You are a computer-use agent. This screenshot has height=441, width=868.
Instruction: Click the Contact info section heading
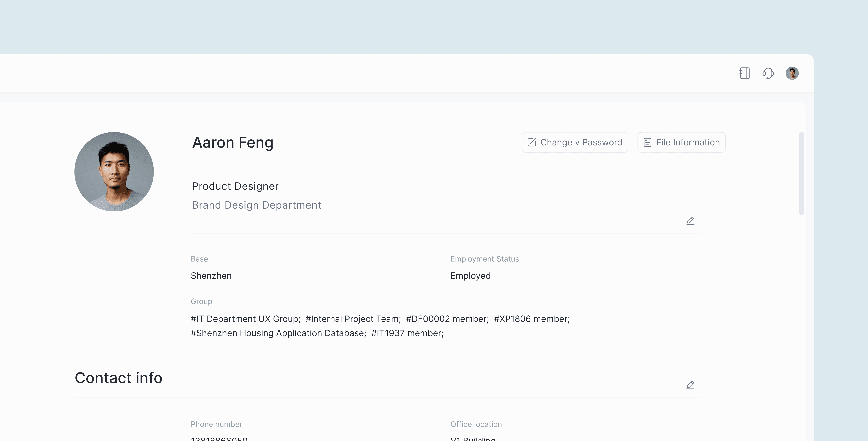tap(119, 378)
